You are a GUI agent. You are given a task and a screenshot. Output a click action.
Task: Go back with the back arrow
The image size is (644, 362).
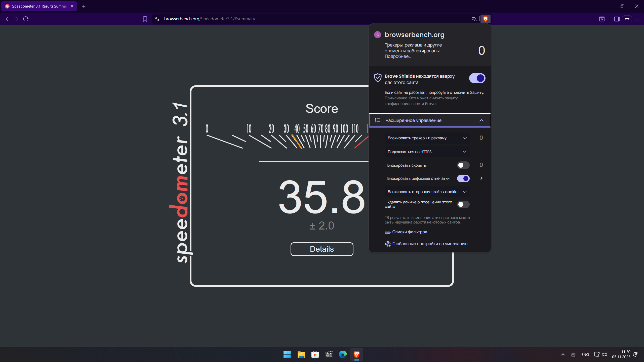coord(7,19)
